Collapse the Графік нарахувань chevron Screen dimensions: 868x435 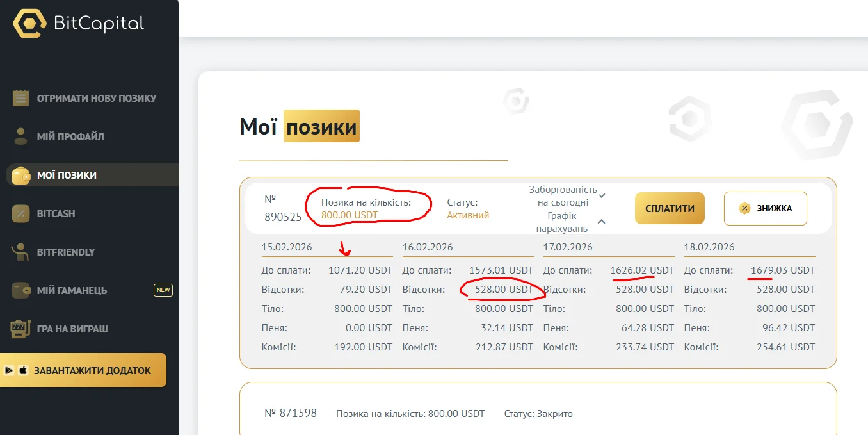click(602, 222)
